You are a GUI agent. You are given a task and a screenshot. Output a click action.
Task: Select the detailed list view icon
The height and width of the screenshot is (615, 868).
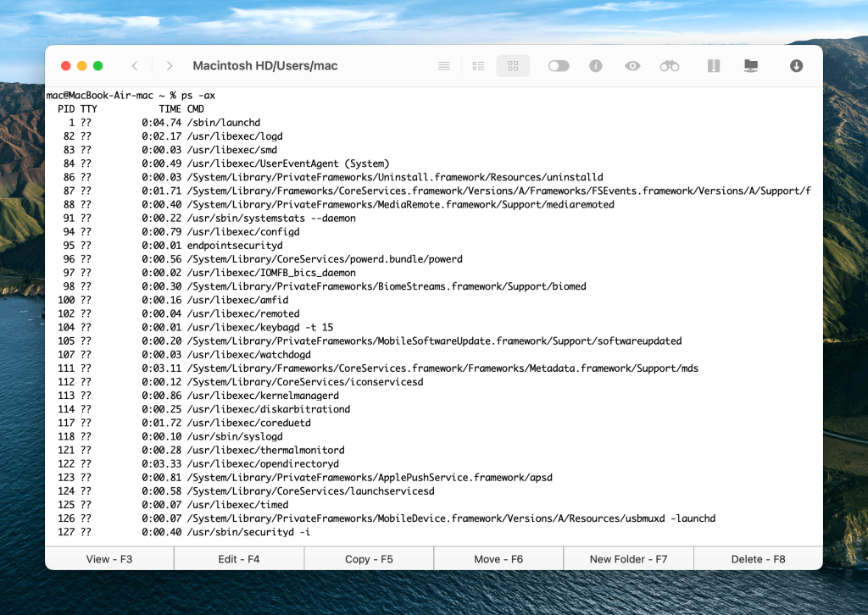pos(478,65)
